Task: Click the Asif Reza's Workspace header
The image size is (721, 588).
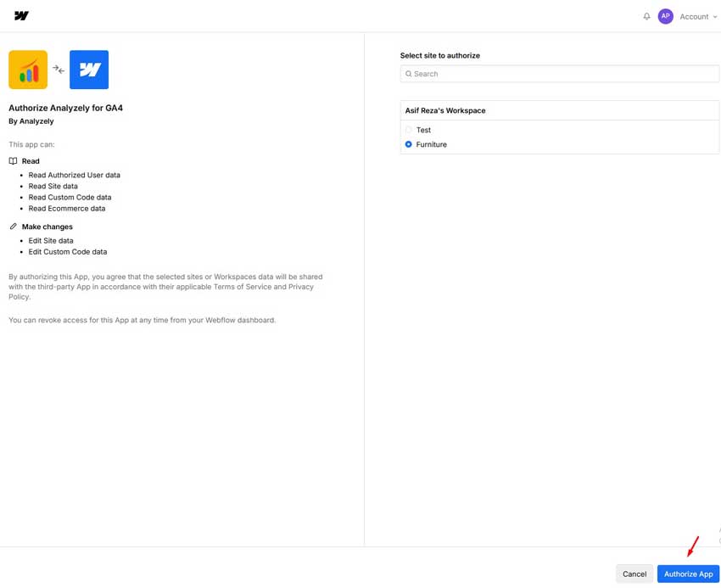Action: click(445, 110)
